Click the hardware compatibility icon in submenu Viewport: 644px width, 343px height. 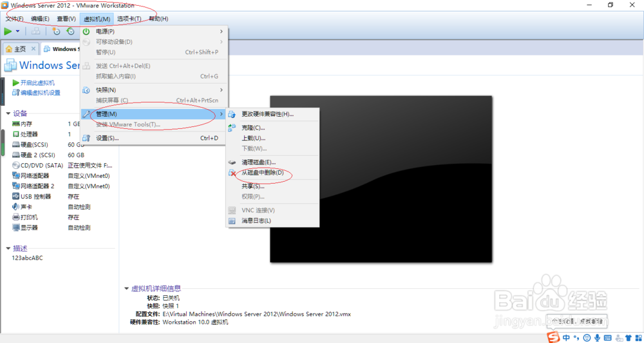point(232,114)
